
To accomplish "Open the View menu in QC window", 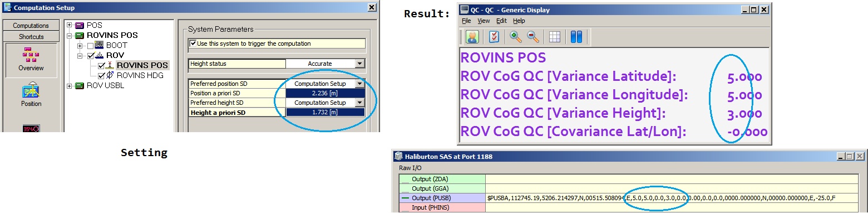I will click(484, 21).
